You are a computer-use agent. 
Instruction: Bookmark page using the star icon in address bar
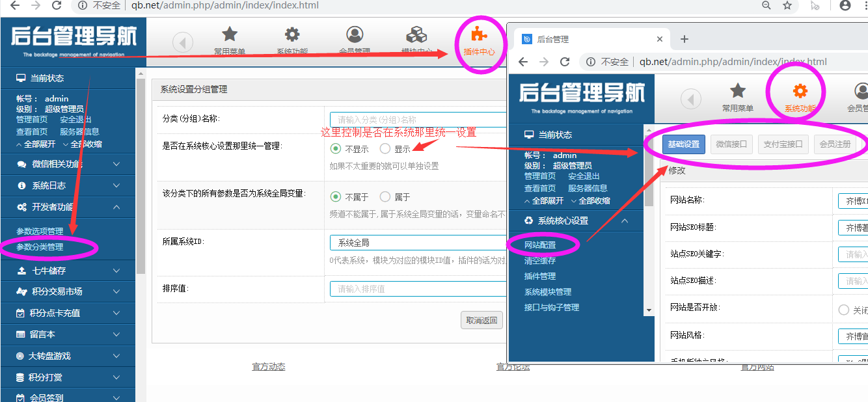coord(787,6)
